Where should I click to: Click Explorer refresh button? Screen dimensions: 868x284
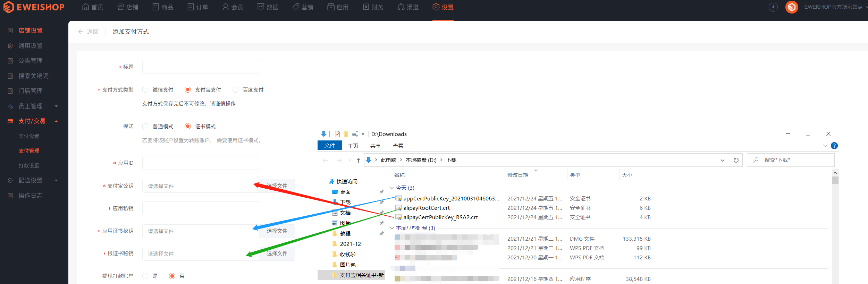tap(736, 160)
